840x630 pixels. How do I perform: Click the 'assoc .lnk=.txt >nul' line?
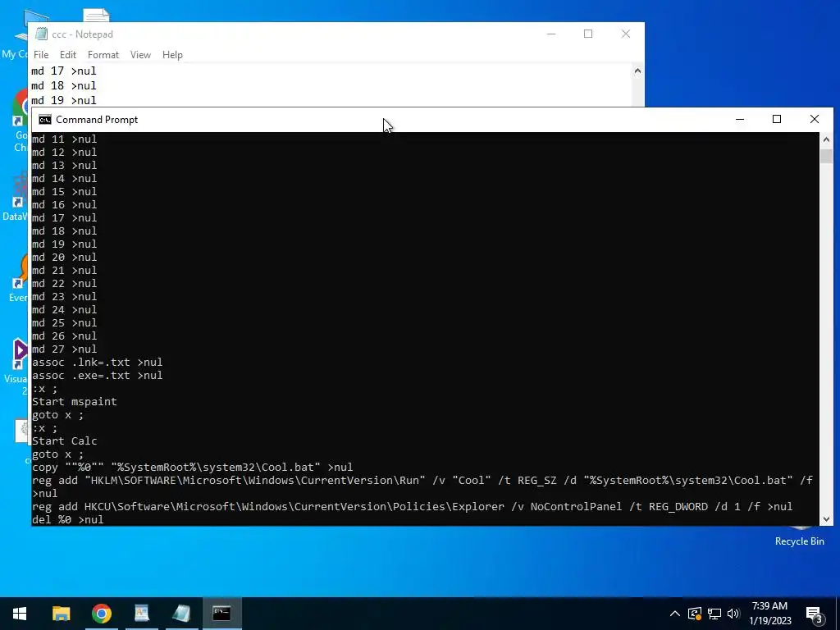pos(97,362)
